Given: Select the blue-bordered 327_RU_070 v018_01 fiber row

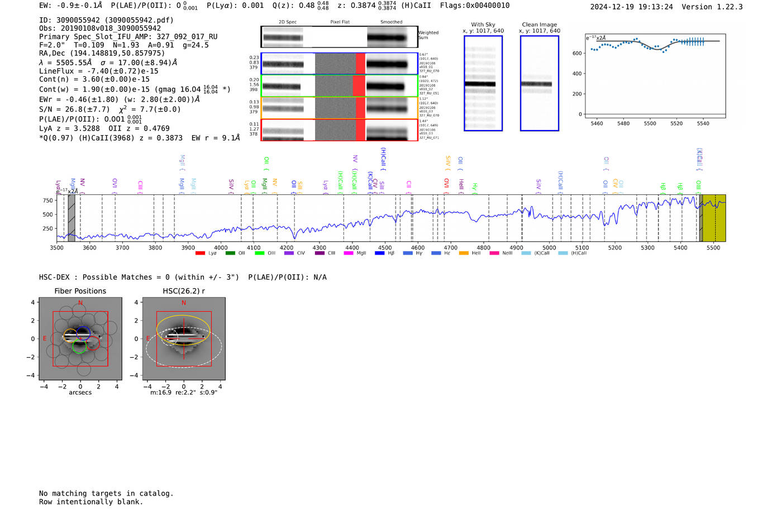Looking at the screenshot, I should tap(339, 64).
